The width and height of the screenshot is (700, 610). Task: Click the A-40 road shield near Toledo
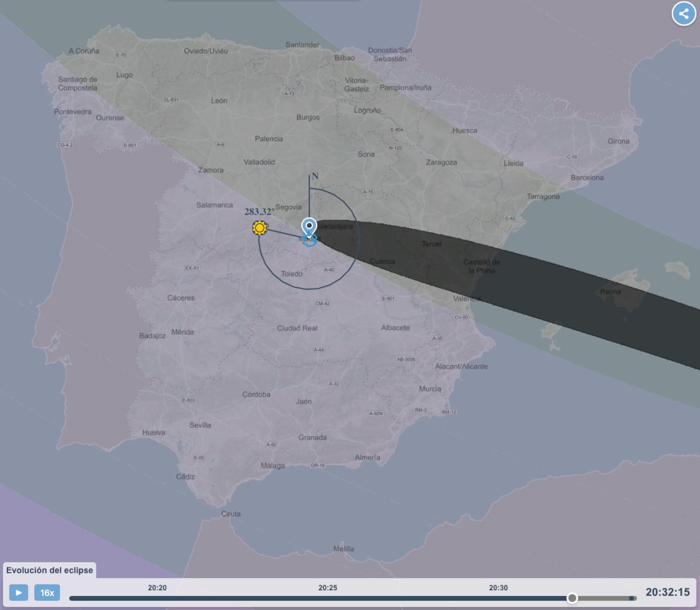coord(328,270)
